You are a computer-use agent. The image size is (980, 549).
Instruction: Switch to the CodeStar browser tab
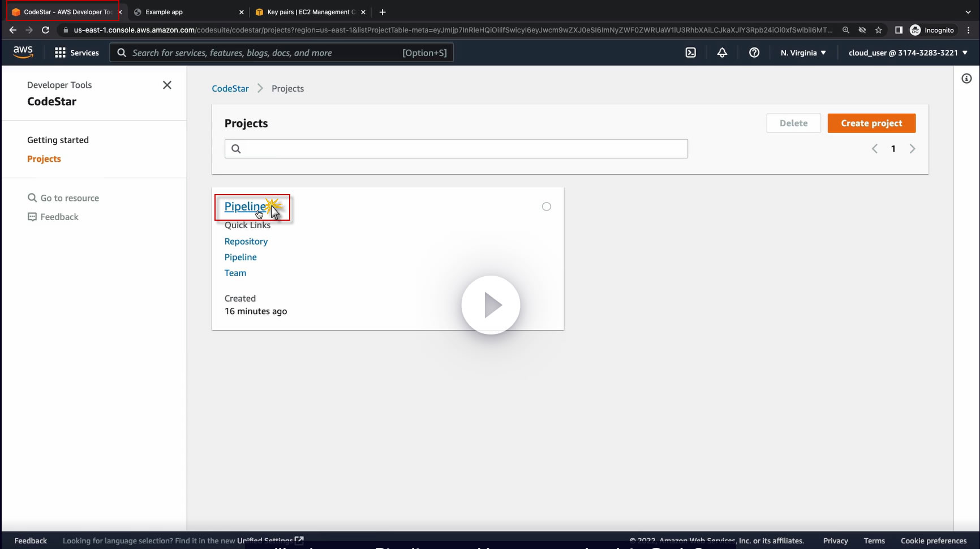[63, 12]
